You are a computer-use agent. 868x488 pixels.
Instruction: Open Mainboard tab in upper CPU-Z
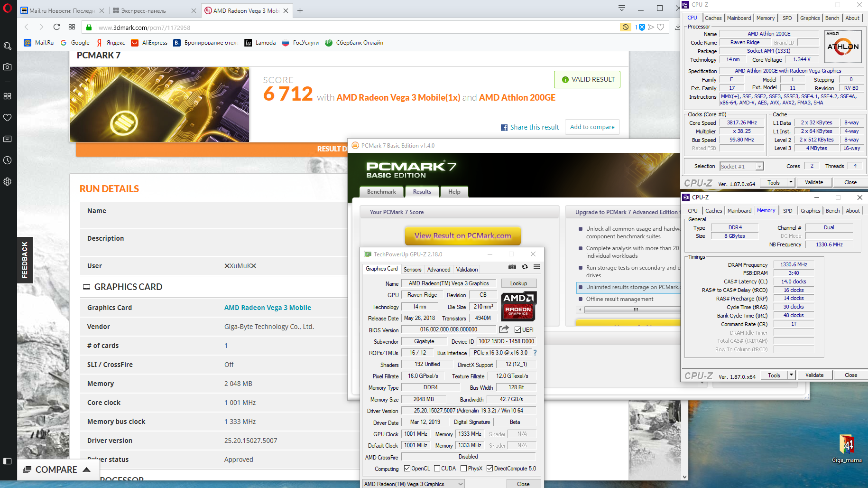click(x=739, y=18)
